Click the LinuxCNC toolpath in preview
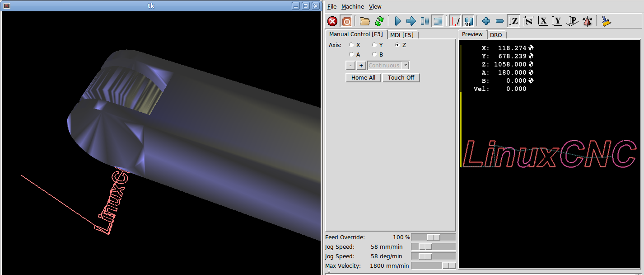Image resolution: width=644 pixels, height=275 pixels. pos(550,154)
